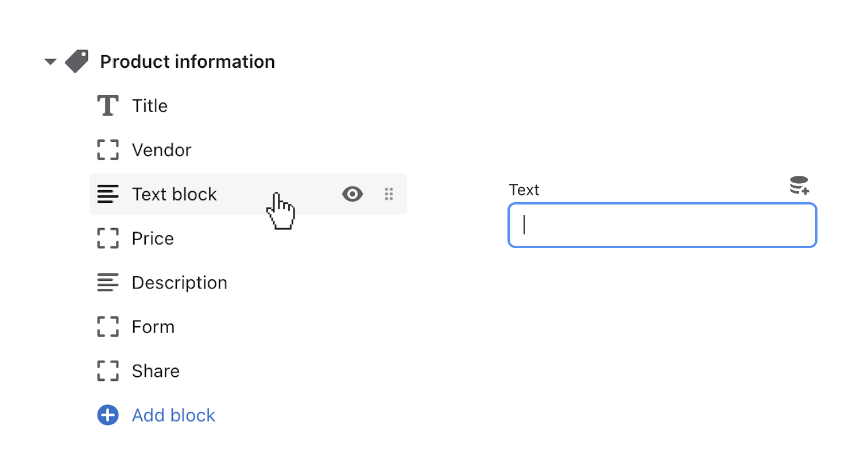Insert dynamic source via database icon
The width and height of the screenshot is (868, 475).
(x=799, y=186)
